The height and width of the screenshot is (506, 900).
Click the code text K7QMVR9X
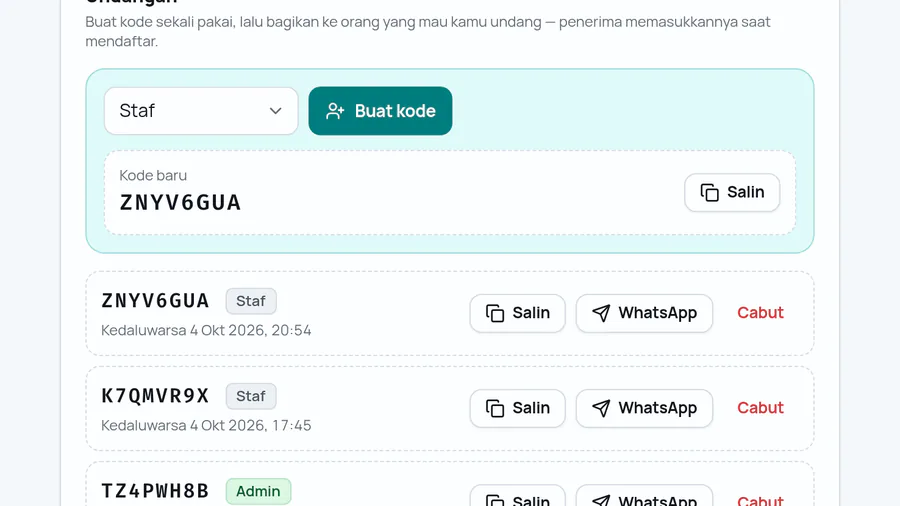(155, 396)
